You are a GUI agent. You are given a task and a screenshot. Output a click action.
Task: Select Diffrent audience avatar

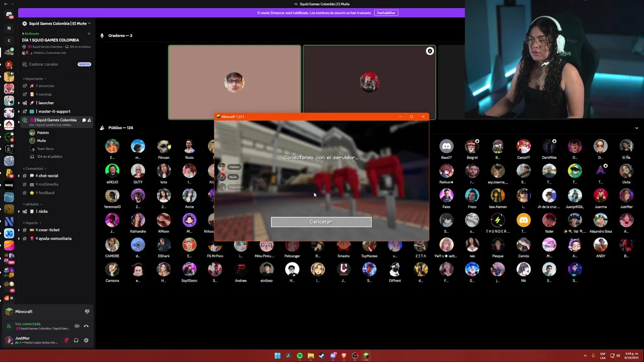click(395, 269)
